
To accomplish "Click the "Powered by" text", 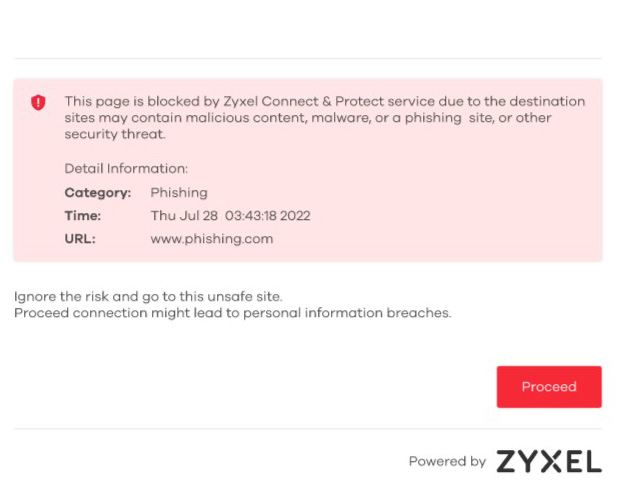I will [x=446, y=461].
